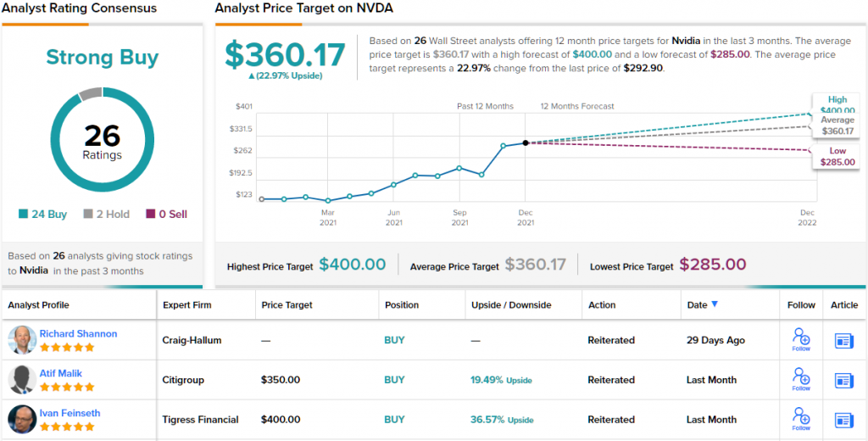Follow analyst Richard Shannon
This screenshot has height=441, width=868.
click(x=801, y=339)
